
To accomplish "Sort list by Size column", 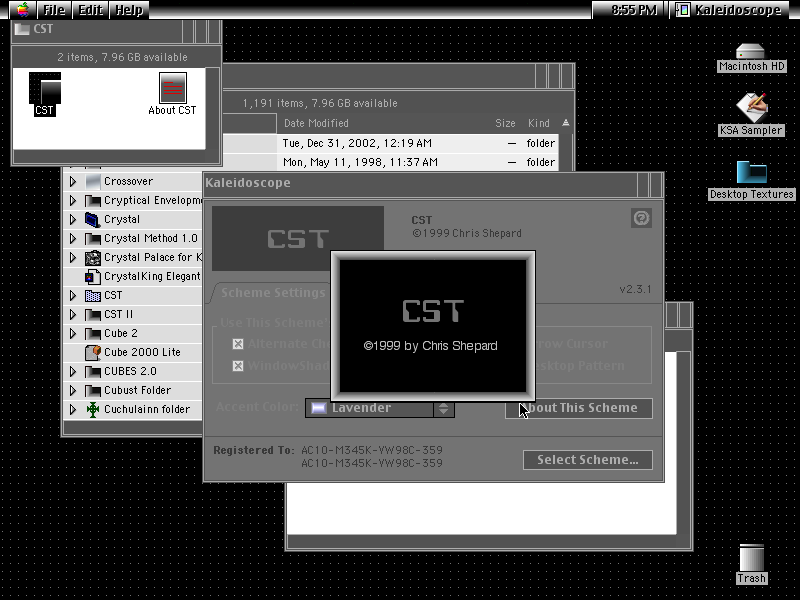I will (x=505, y=123).
